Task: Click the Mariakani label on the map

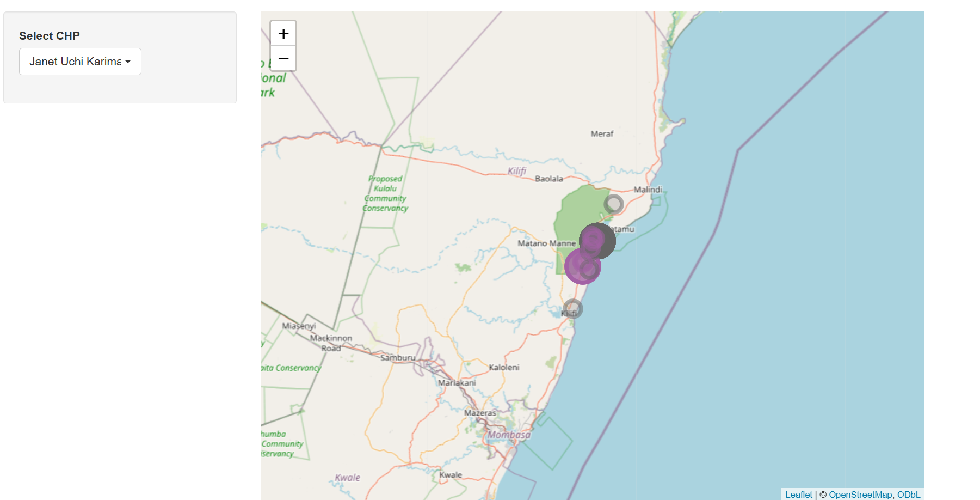Action: tap(457, 383)
